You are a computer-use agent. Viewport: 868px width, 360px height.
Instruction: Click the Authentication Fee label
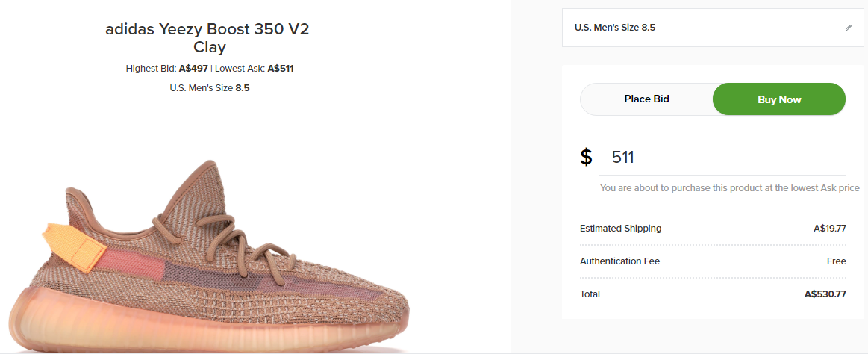(x=619, y=261)
